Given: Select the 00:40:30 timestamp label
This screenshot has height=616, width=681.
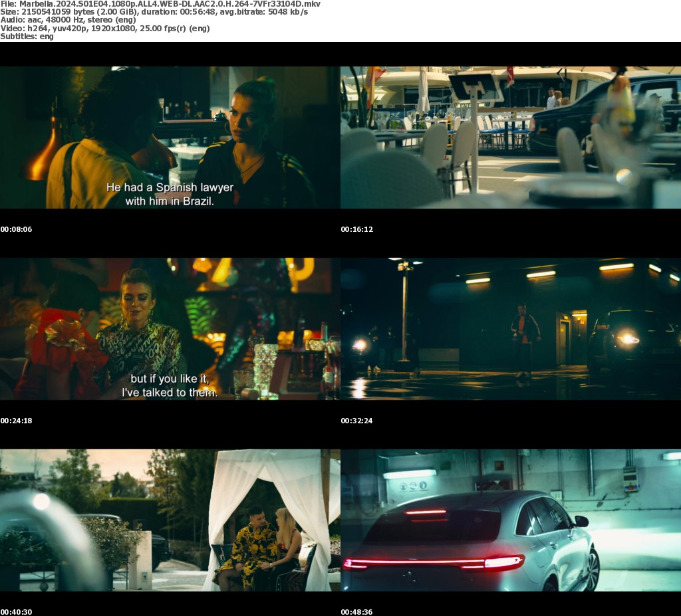Looking at the screenshot, I should (x=16, y=612).
